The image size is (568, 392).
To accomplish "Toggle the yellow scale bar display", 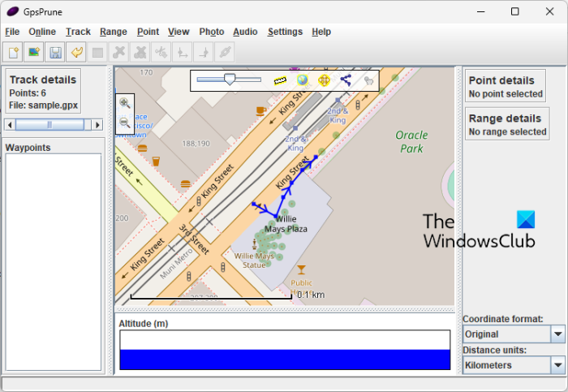I will pos(281,80).
